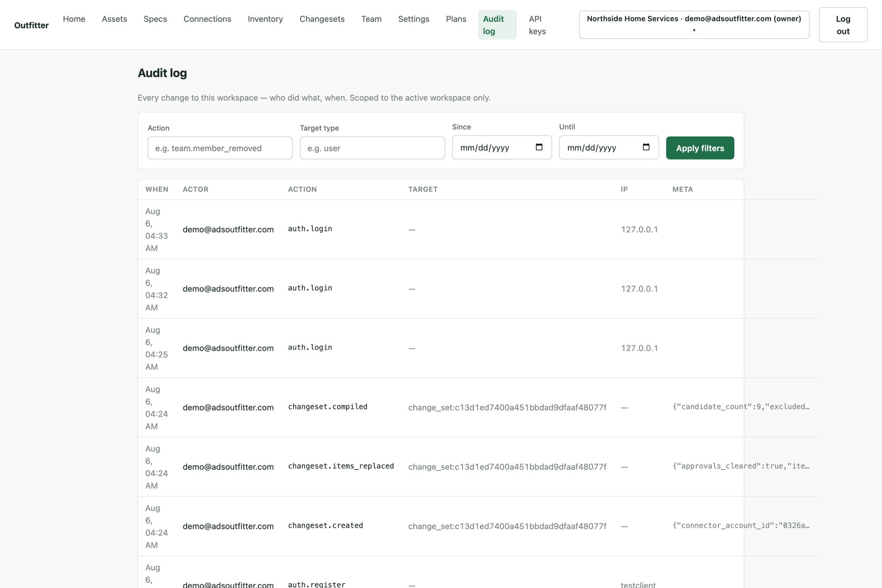Click the Outfitter logo
Screen dimensions: 882x588
[31, 25]
